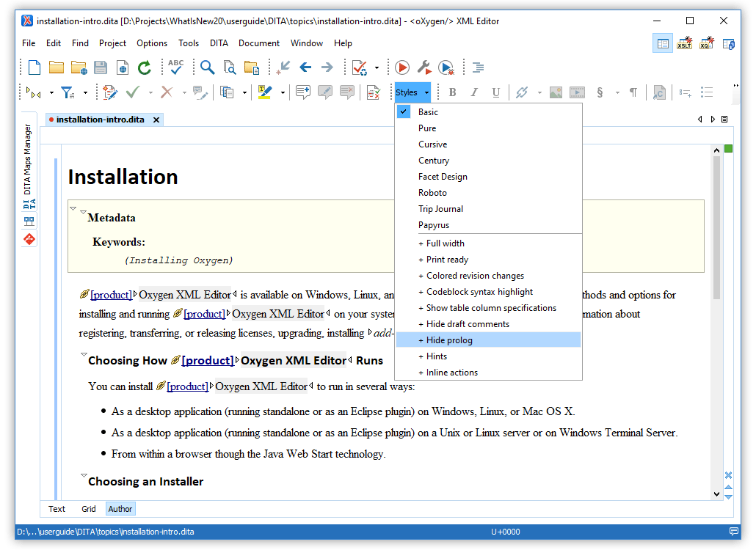
Task: Click the Validate document icon
Action: [x=360, y=67]
